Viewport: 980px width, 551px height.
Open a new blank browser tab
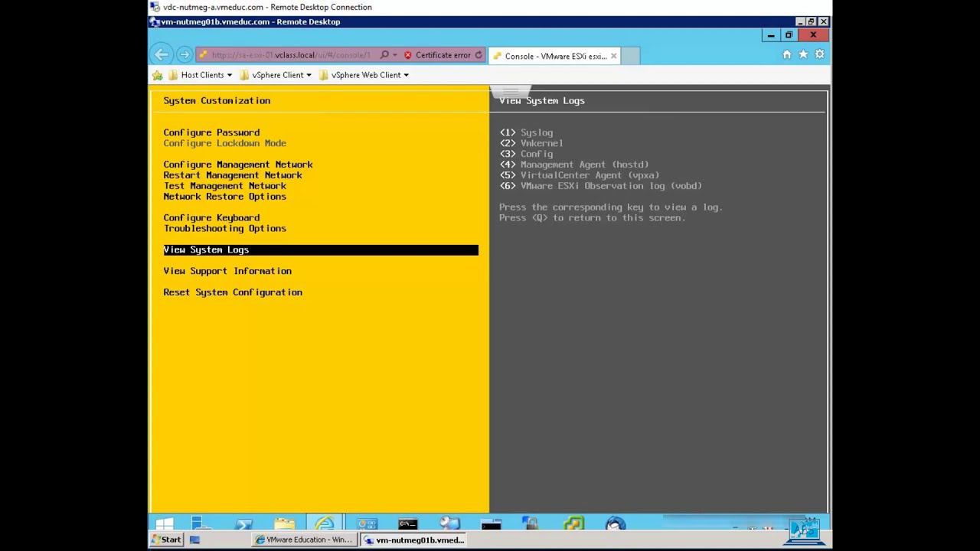click(x=630, y=56)
